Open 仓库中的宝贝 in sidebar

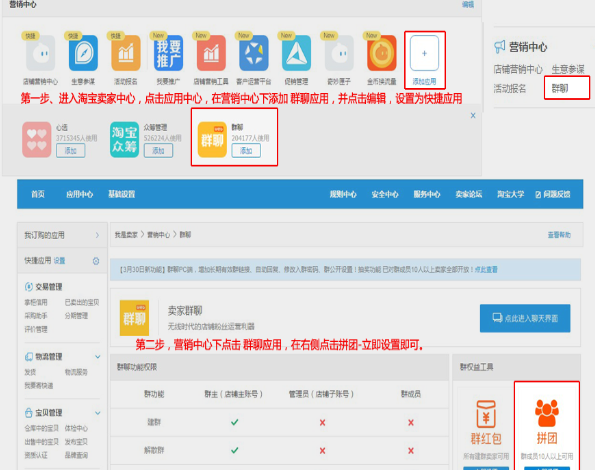41,428
